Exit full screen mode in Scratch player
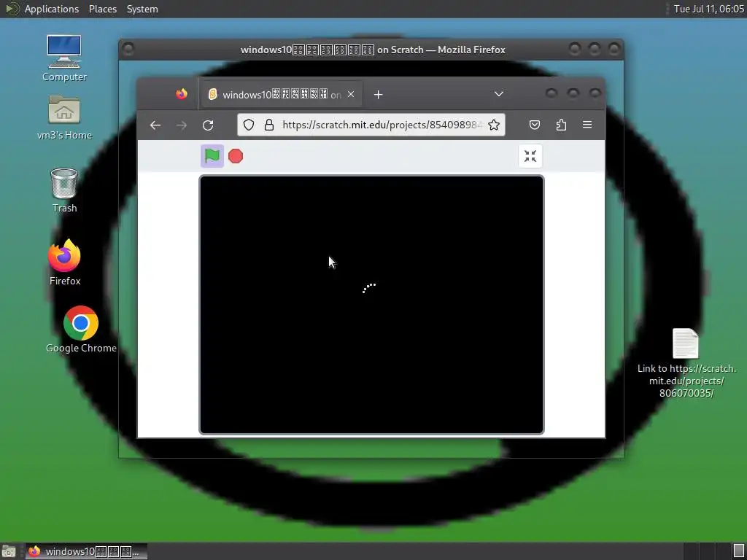 530,156
